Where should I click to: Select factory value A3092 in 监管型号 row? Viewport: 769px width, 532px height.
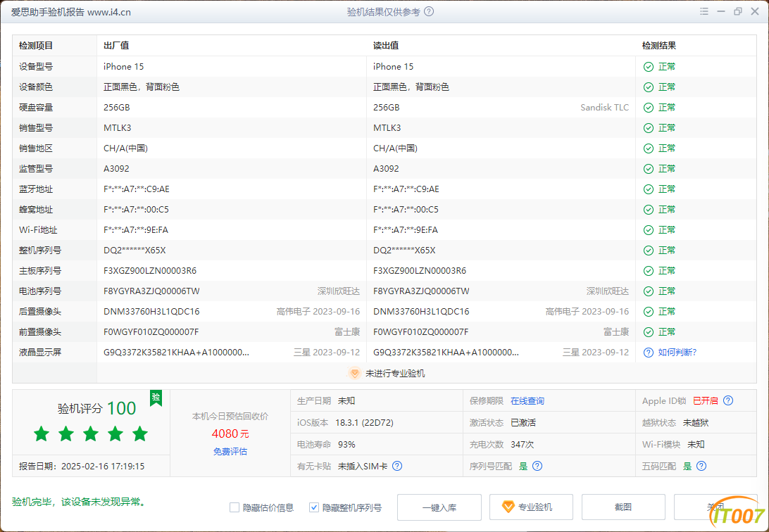click(x=116, y=169)
